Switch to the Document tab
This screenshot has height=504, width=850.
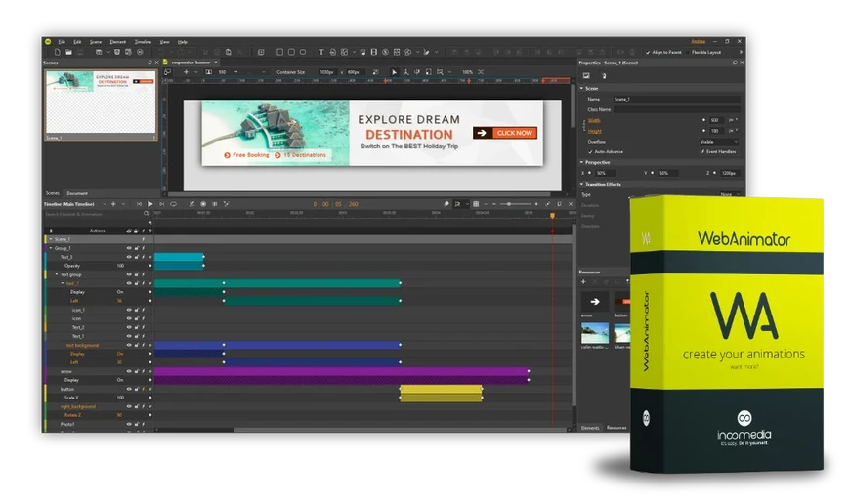[x=77, y=193]
